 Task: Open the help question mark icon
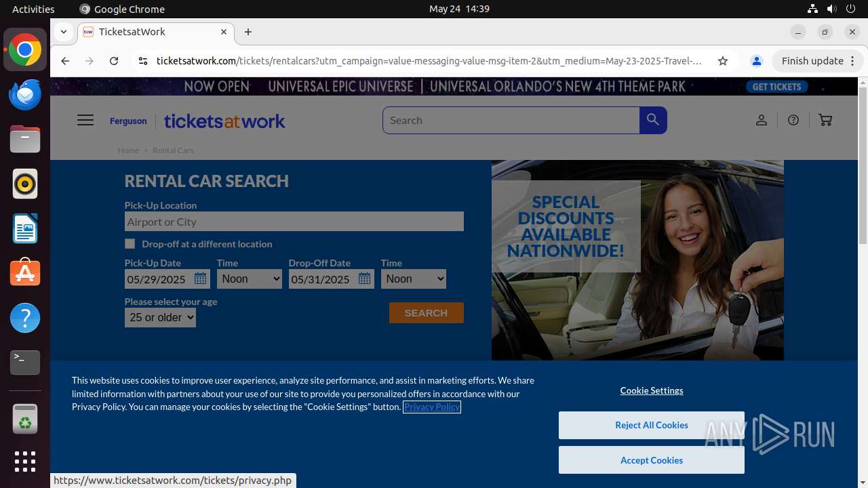[793, 120]
